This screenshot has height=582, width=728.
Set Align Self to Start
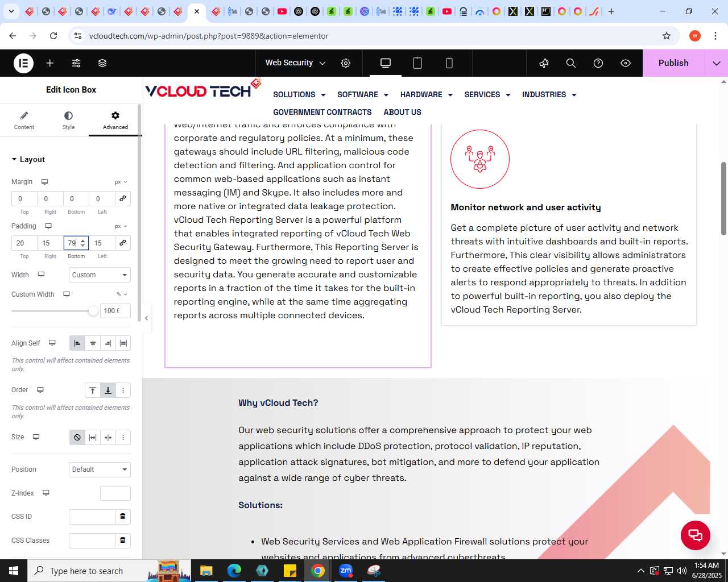[x=77, y=343]
